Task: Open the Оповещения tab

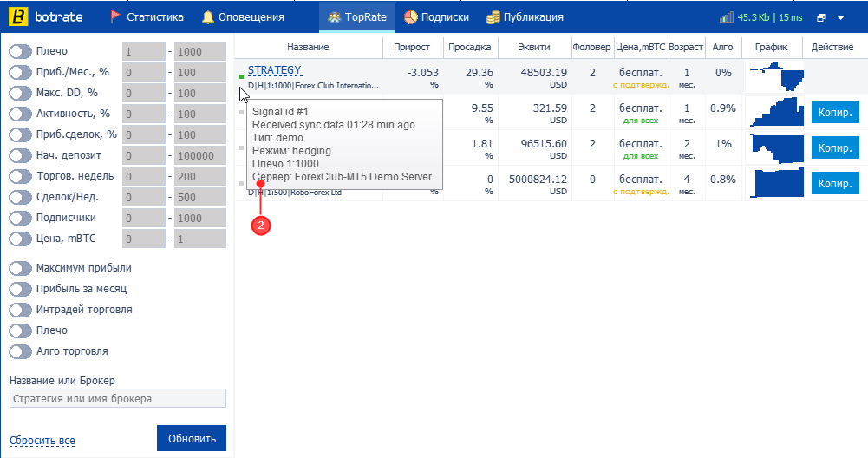Action: (243, 17)
